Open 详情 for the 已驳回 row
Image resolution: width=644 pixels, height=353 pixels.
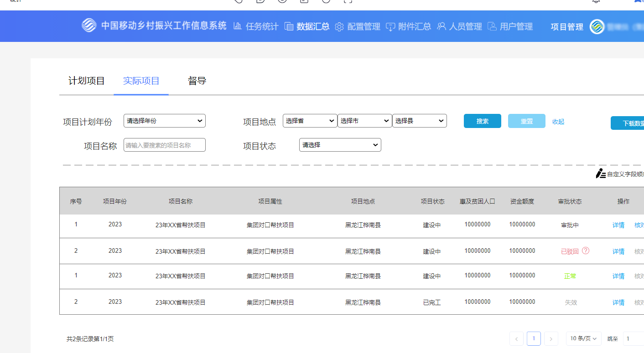618,251
